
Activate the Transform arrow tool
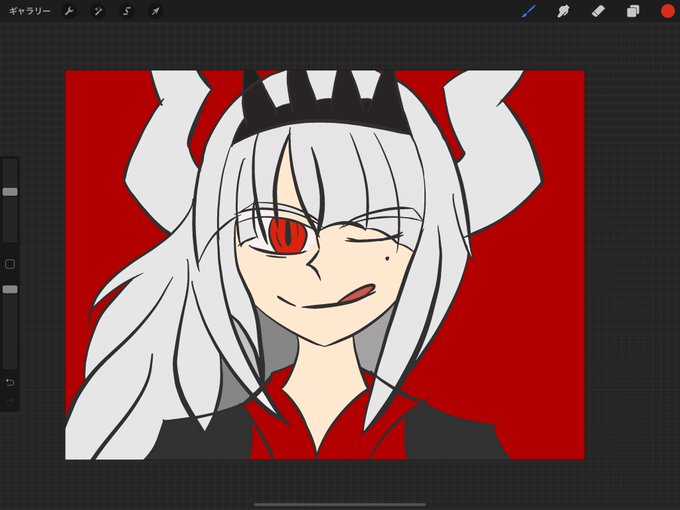(x=155, y=11)
